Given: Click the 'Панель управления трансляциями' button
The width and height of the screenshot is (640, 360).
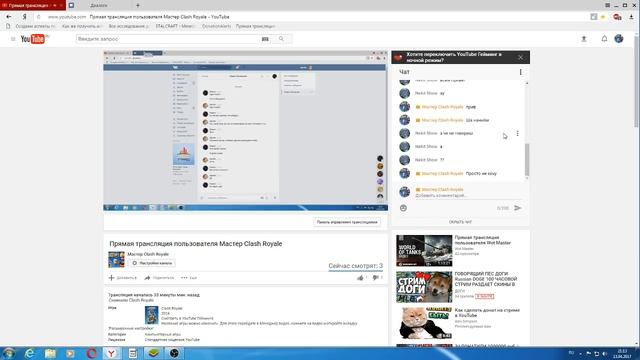Looking at the screenshot, I should pos(347,222).
